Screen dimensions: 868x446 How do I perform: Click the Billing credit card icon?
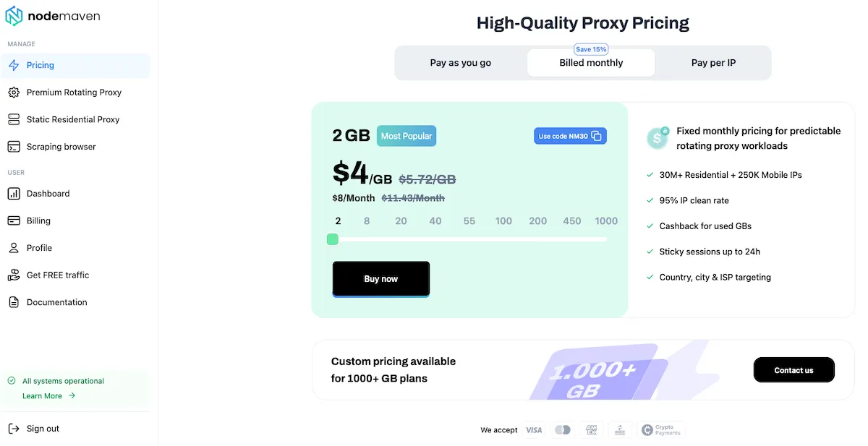click(x=14, y=220)
